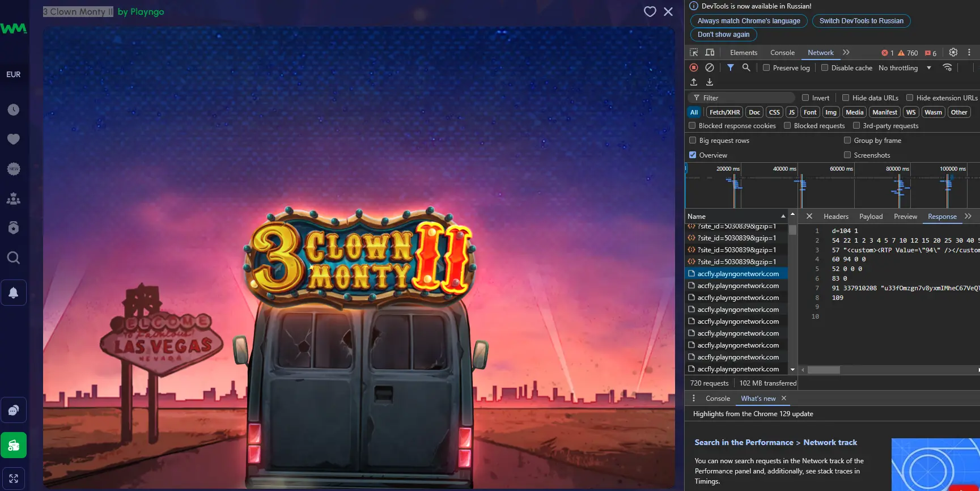This screenshot has width=980, height=491.
Task: Click the green WM logo
Action: (14, 28)
